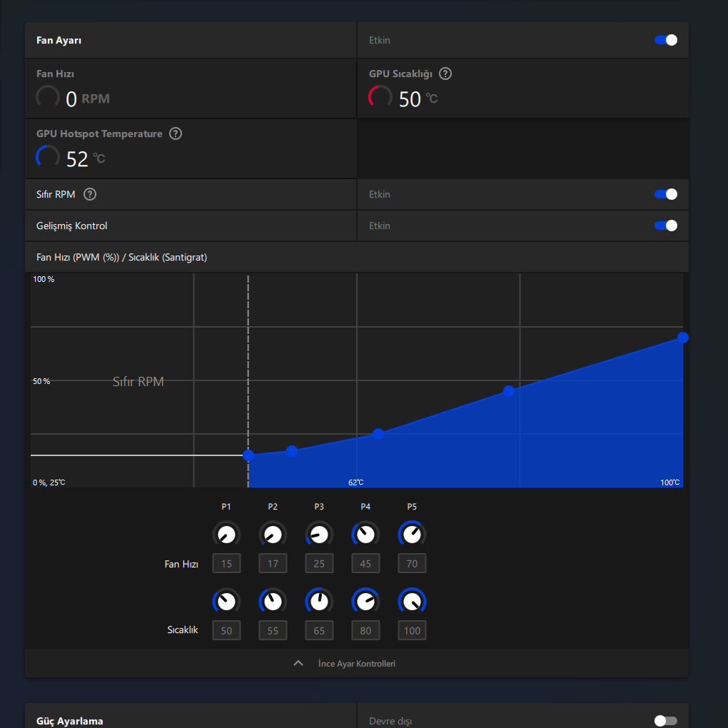Image resolution: width=728 pixels, height=728 pixels.
Task: Click the P4 fan speed field showing 45
Action: coord(366,563)
